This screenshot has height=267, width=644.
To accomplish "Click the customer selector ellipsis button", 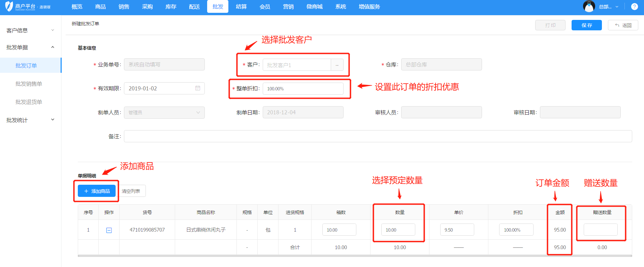I will coord(337,65).
